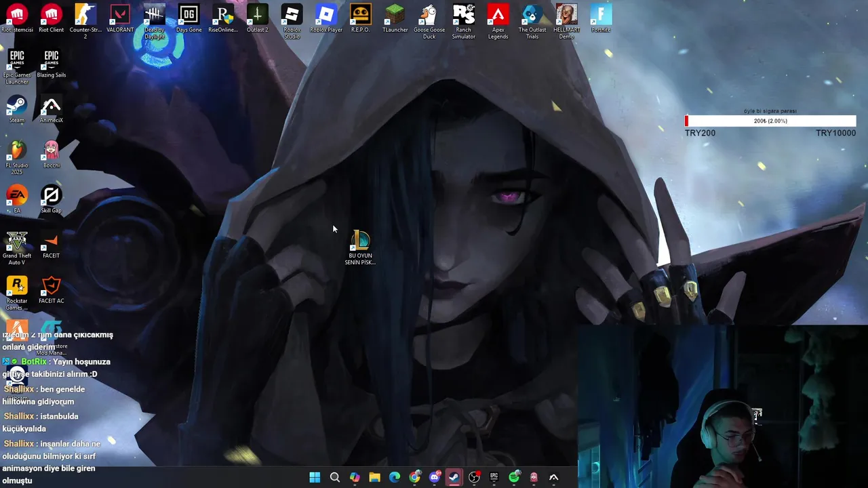The height and width of the screenshot is (488, 868).
Task: Select the Roblox Player icon
Action: [326, 19]
